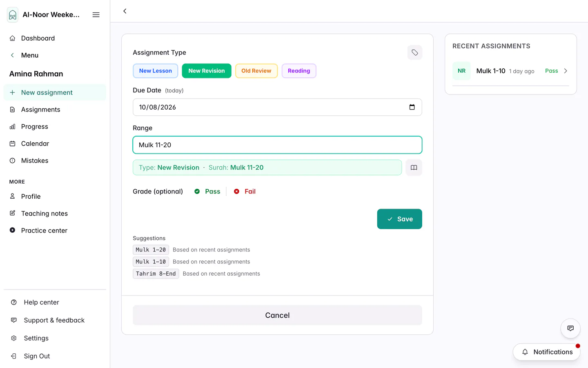Open Dashboard from the sidebar
Viewport: 588px width, 368px height.
click(x=55, y=38)
